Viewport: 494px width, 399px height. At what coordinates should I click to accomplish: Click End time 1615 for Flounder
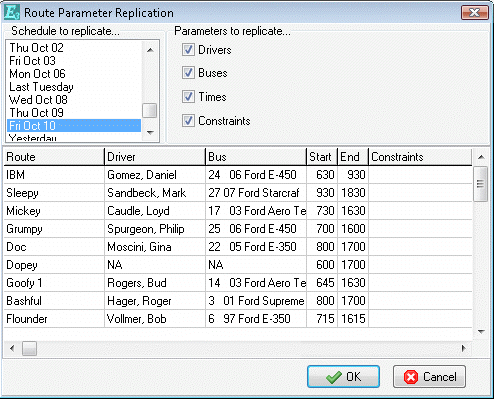tap(353, 319)
